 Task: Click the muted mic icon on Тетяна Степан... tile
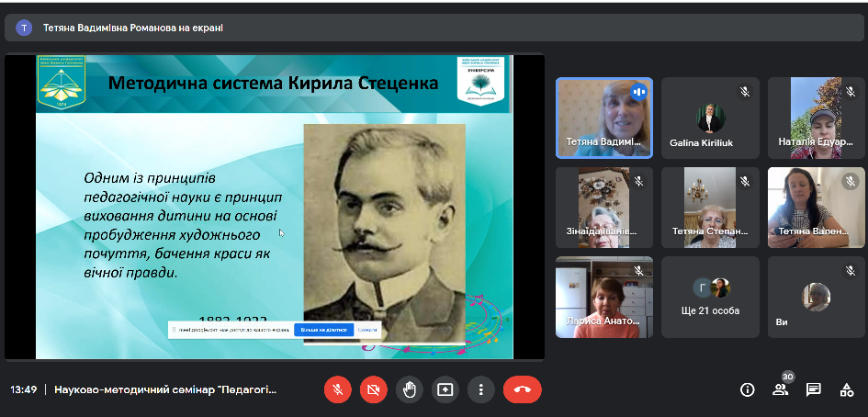point(745,181)
